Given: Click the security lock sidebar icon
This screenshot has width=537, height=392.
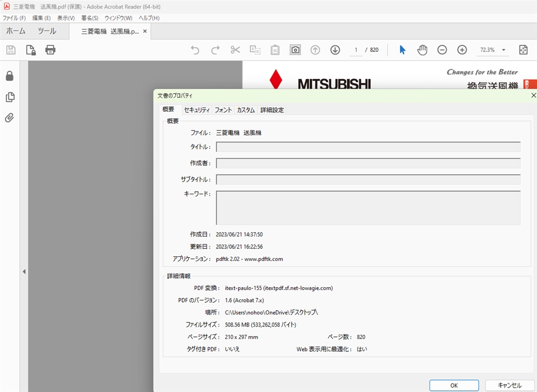Looking at the screenshot, I should [9, 77].
